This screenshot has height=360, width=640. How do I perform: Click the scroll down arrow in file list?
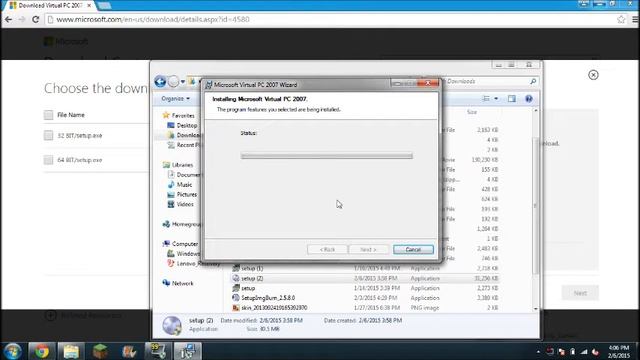(x=536, y=309)
